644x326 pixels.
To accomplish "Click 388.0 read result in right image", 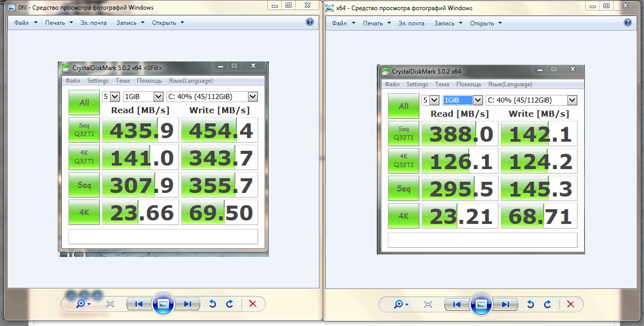I will pyautogui.click(x=460, y=134).
